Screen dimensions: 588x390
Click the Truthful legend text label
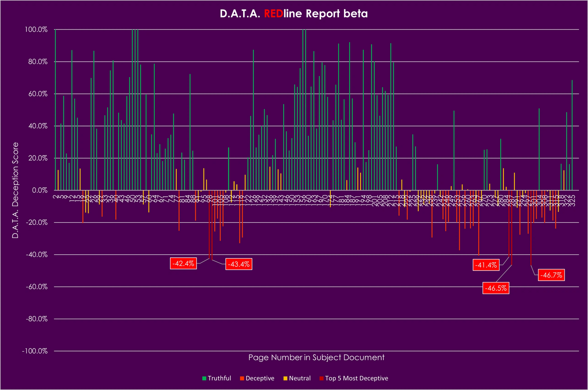tap(219, 378)
